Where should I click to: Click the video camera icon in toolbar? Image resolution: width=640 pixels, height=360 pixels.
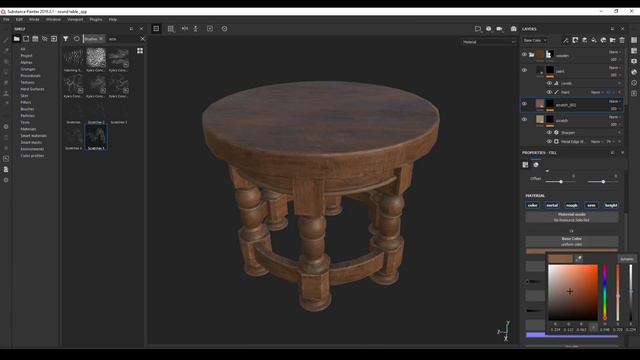[x=499, y=29]
